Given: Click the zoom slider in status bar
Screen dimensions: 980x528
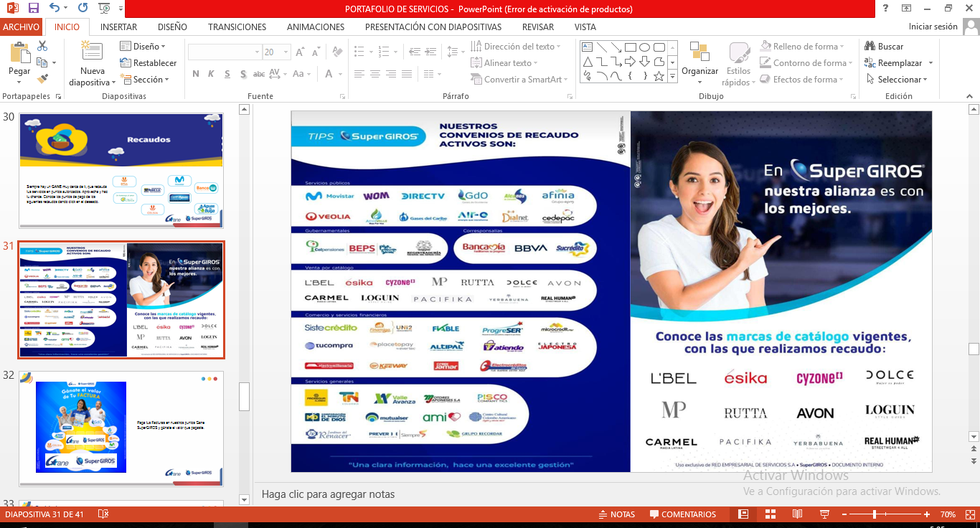Looking at the screenshot, I should click(886, 514).
